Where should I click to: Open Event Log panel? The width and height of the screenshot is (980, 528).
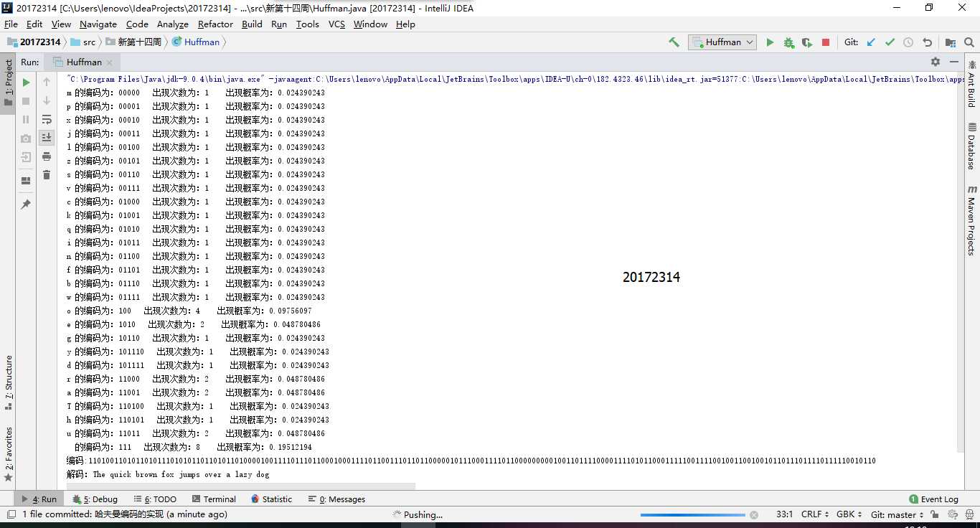pyautogui.click(x=933, y=499)
